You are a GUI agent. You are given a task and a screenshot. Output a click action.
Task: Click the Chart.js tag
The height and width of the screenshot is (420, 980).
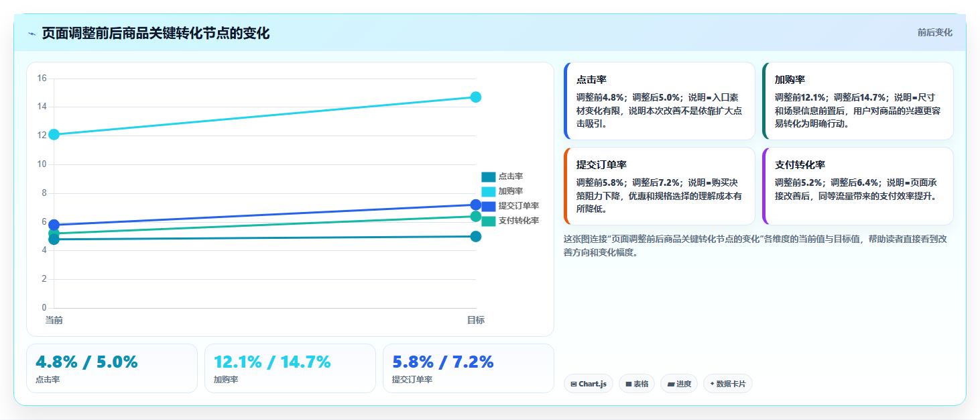(589, 384)
